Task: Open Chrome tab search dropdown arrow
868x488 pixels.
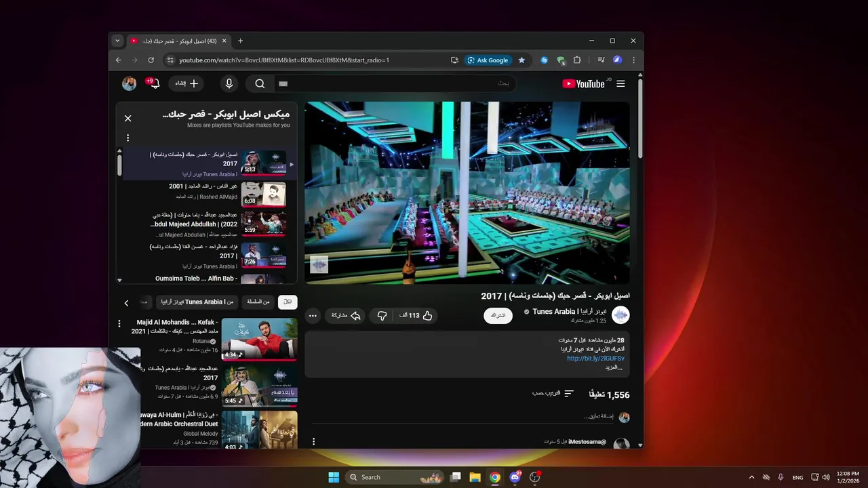Action: 117,41
